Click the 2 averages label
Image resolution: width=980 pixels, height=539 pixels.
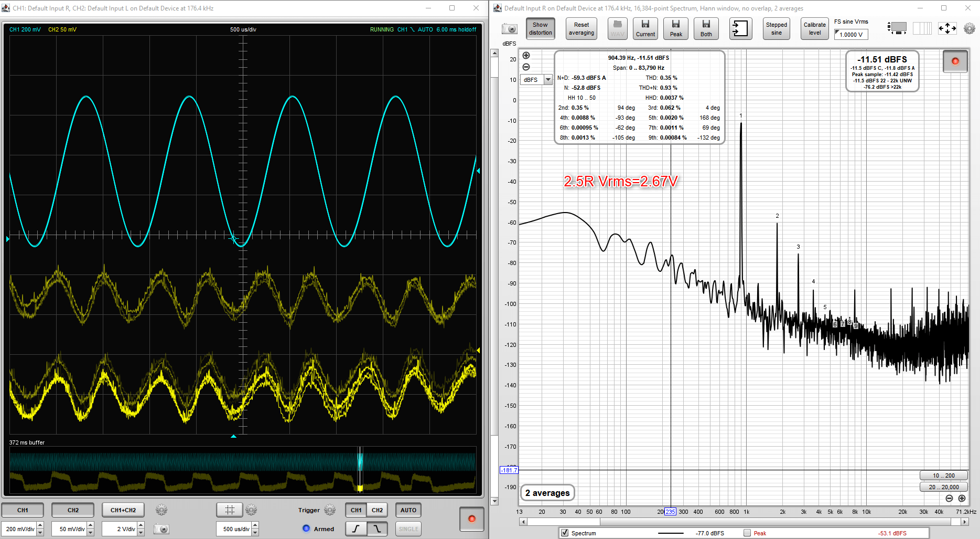click(547, 493)
